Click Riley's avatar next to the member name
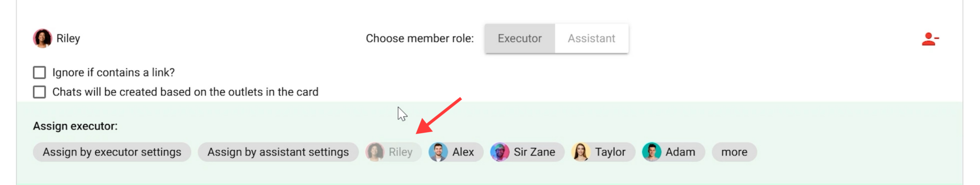Image resolution: width=980 pixels, height=185 pixels. (x=42, y=39)
